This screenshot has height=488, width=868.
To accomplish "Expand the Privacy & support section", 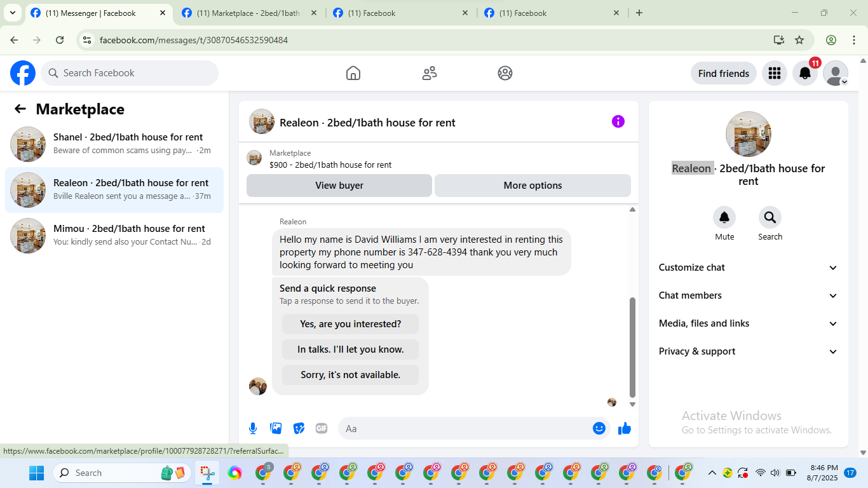I will (x=749, y=351).
